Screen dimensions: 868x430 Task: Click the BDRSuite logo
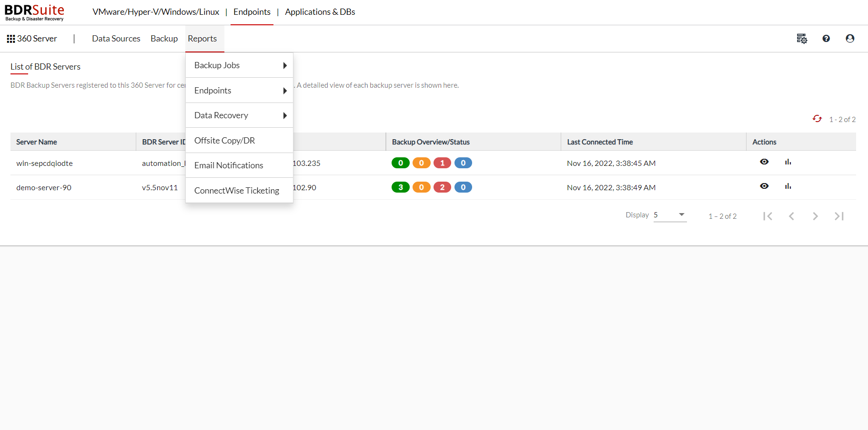(x=34, y=12)
